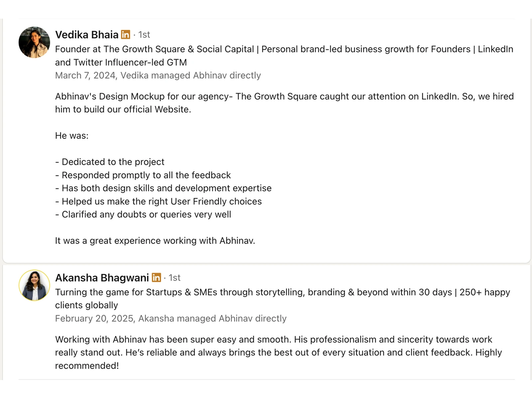Viewport: 532px width, 399px height.
Task: Click the LinkedIn badge beside Akansha Bhagwani
Action: (x=156, y=278)
